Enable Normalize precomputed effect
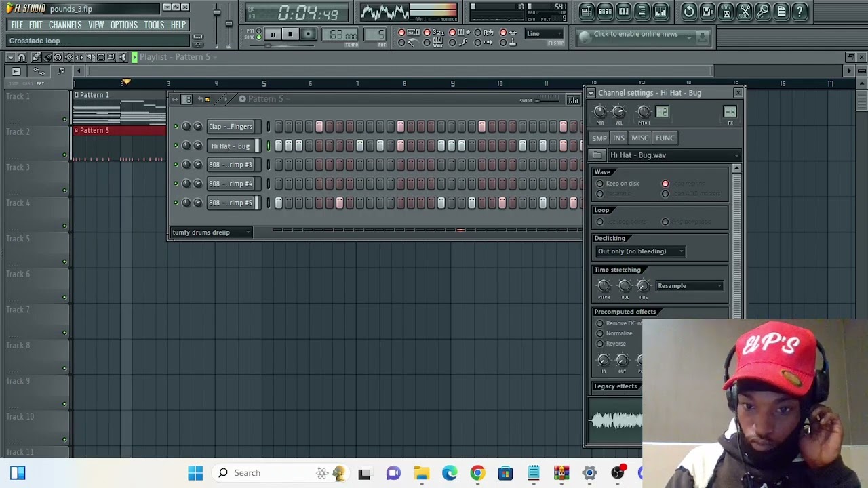 [599, 333]
